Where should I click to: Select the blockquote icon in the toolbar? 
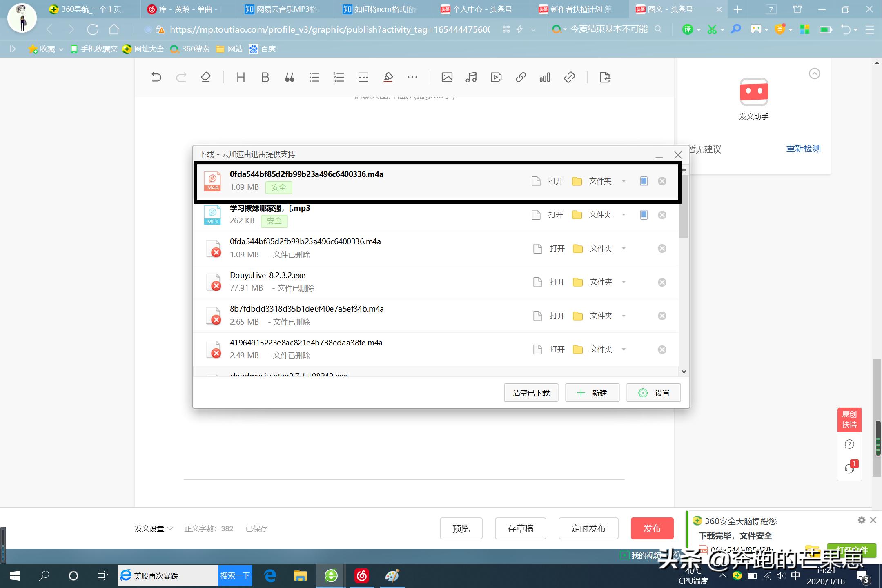(x=290, y=77)
